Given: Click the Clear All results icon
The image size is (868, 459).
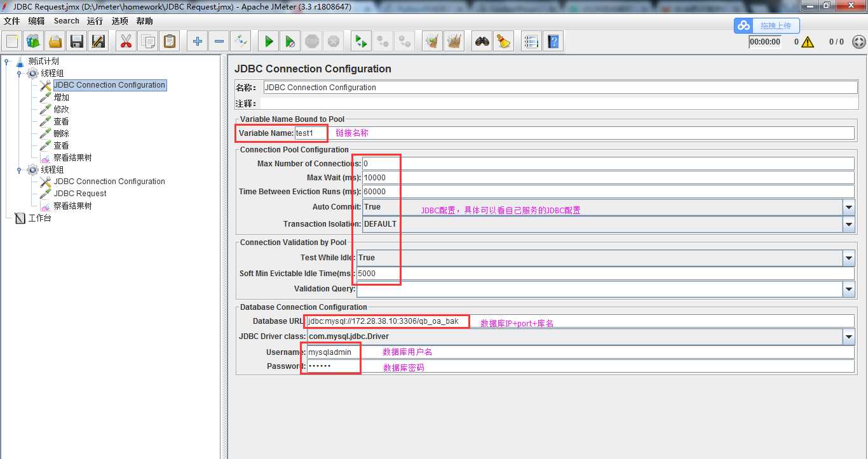Looking at the screenshot, I should tap(454, 41).
